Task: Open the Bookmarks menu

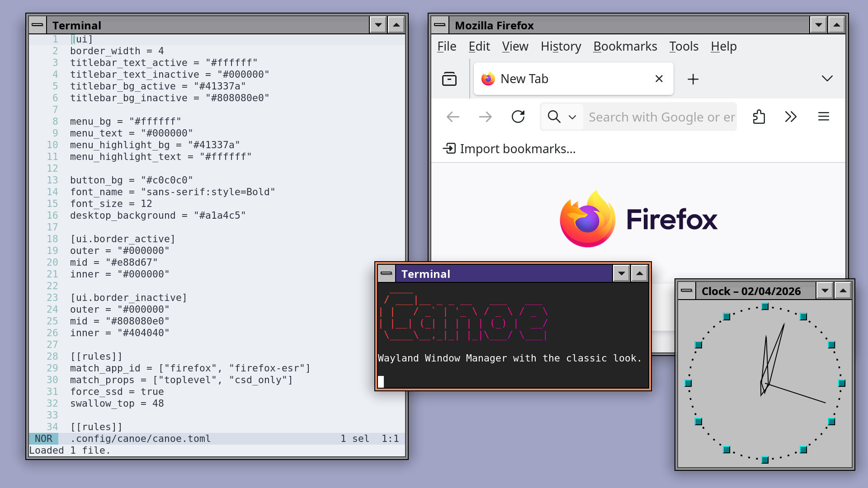Action: [x=625, y=47]
